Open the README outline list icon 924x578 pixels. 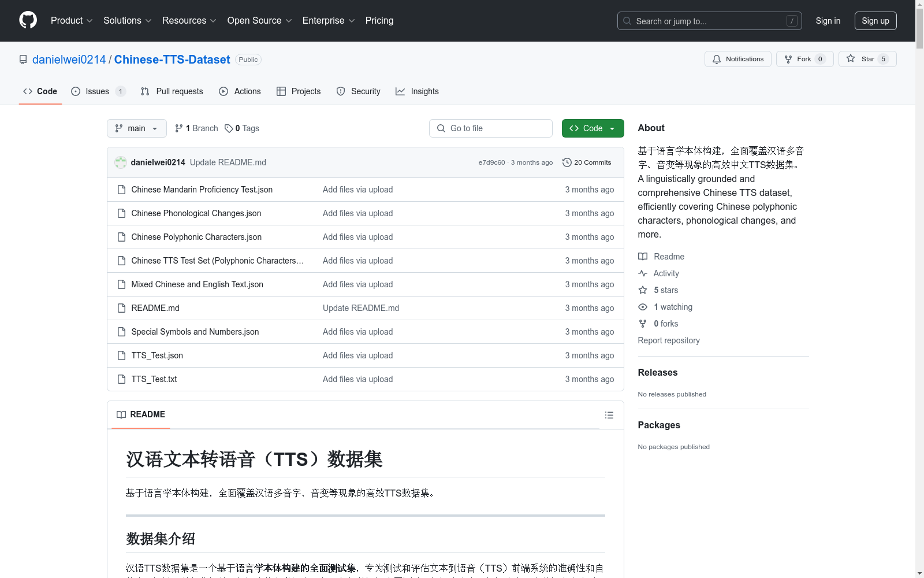[x=609, y=415]
